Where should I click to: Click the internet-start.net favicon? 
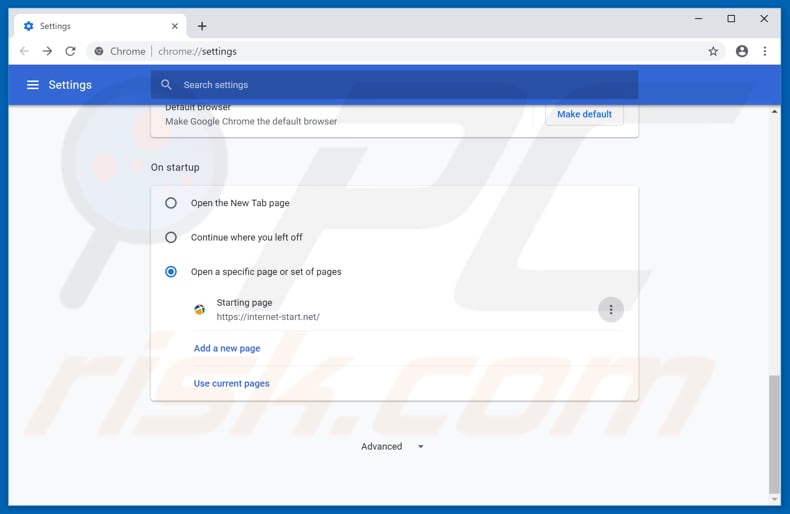(x=200, y=309)
